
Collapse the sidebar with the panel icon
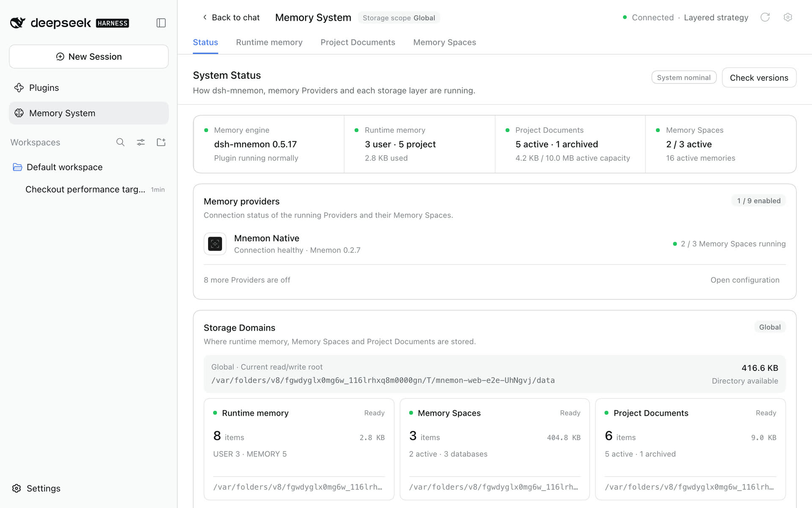161,23
